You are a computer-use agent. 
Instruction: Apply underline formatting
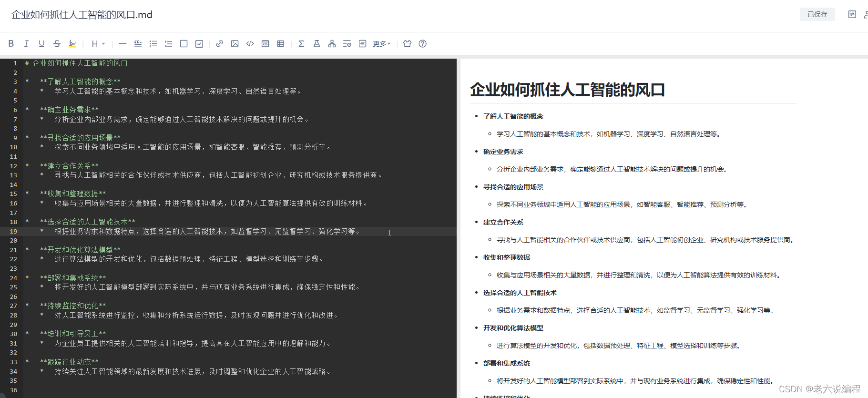click(41, 44)
